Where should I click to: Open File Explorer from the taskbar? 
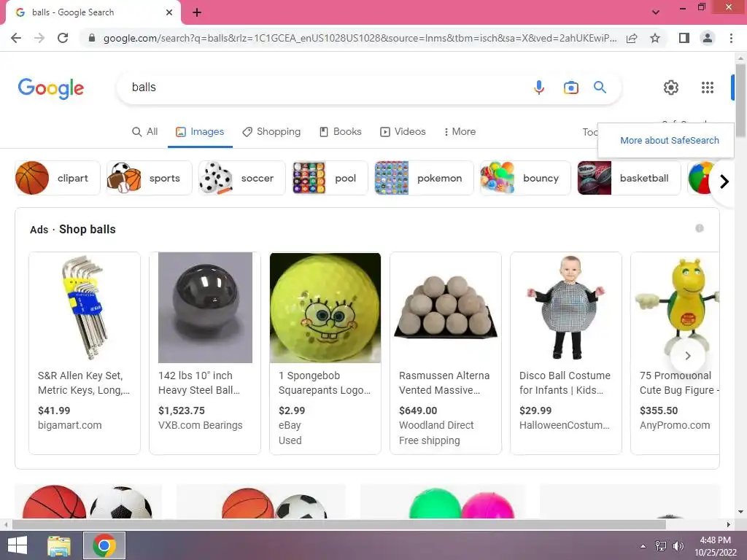59,545
